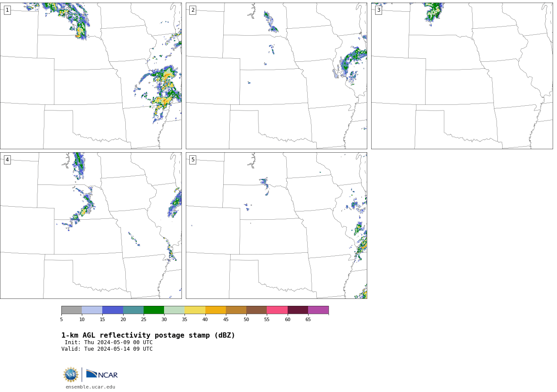This screenshot has height=392, width=557.
Task: Click the colorbar tick label 35
Action: [185, 320]
